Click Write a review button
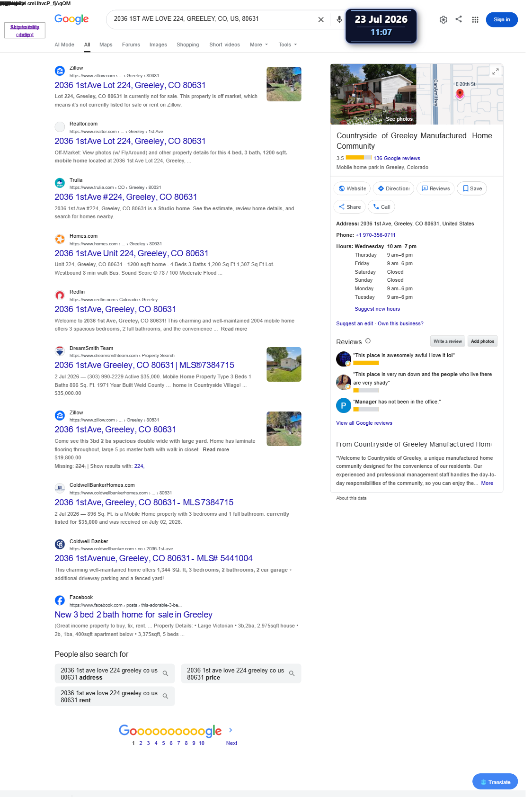The image size is (532, 797). click(x=448, y=341)
